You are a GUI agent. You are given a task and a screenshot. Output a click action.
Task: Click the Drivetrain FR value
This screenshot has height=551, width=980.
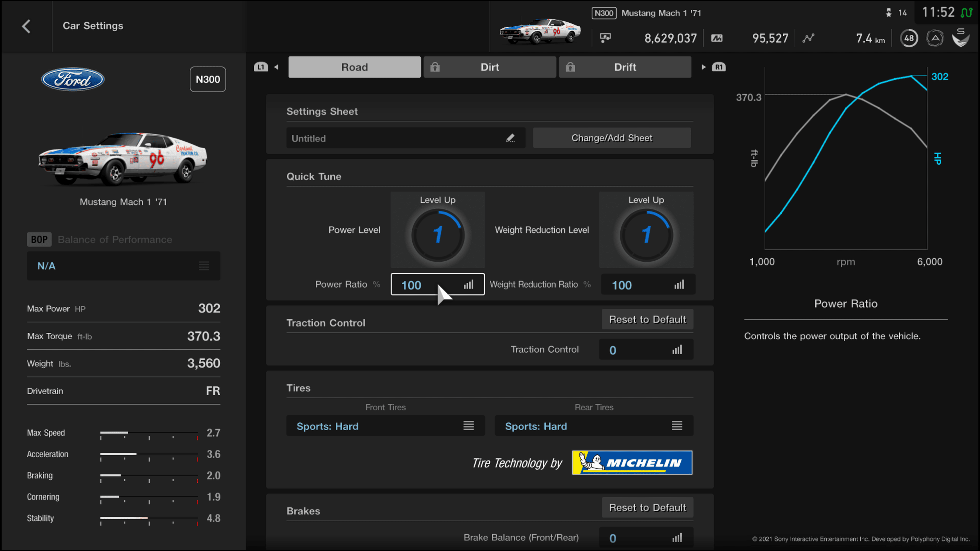pyautogui.click(x=213, y=391)
